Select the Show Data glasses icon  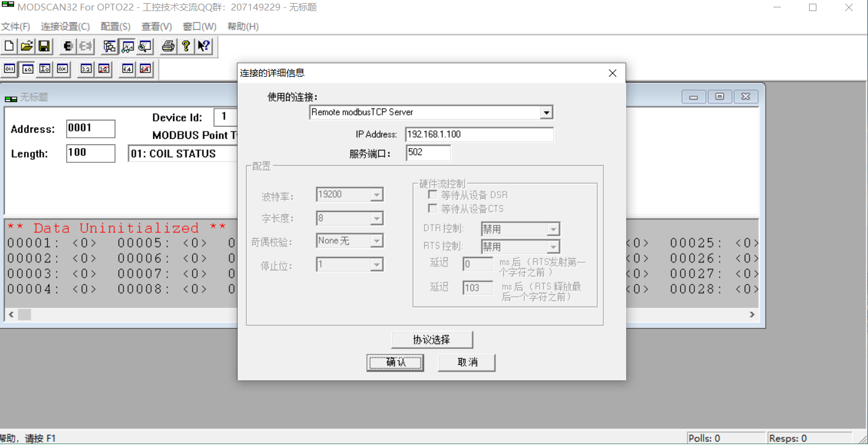point(127,46)
